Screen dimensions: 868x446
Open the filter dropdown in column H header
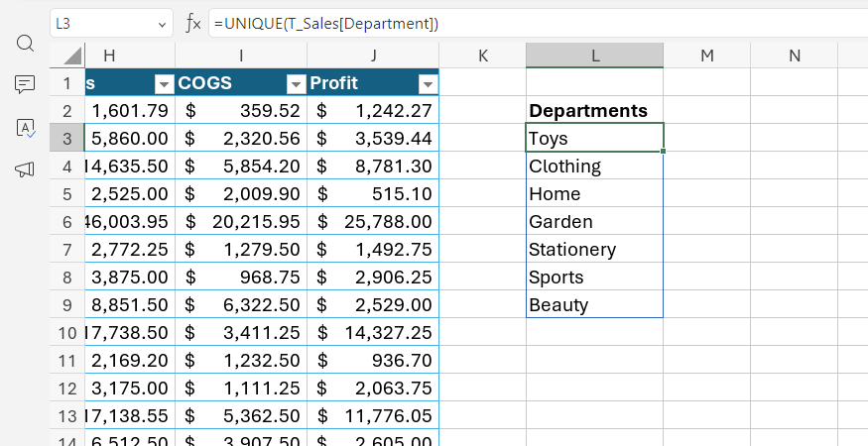click(x=165, y=84)
